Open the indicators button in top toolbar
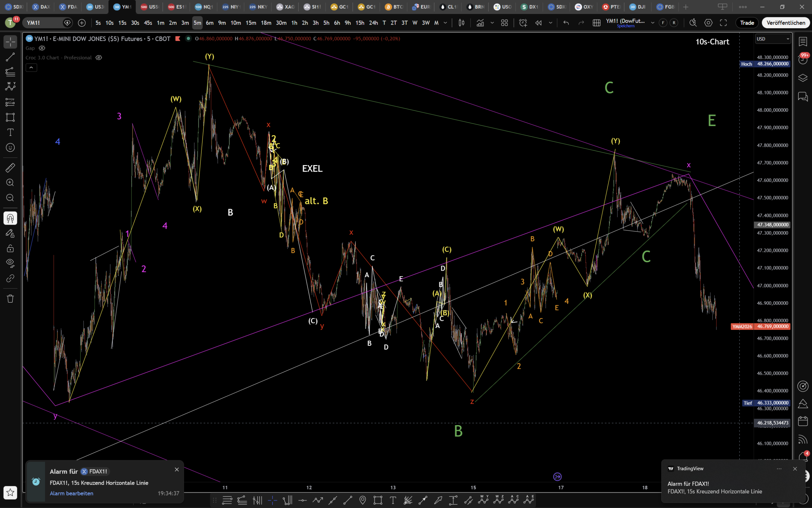Image resolution: width=812 pixels, height=508 pixels. (x=480, y=23)
